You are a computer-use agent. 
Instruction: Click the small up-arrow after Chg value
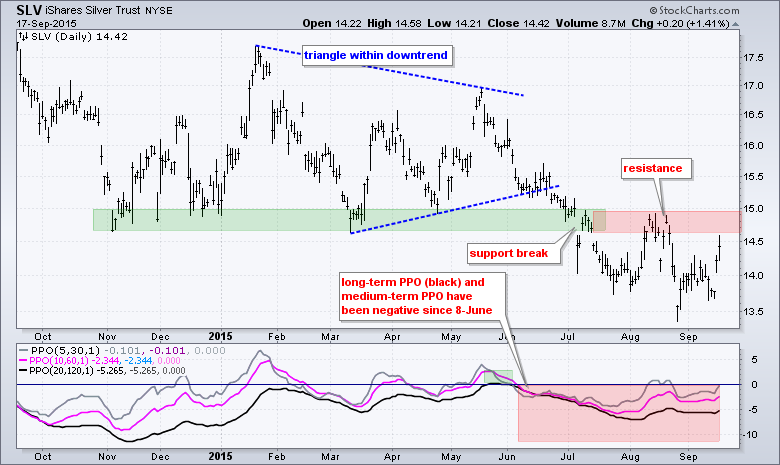coord(736,24)
